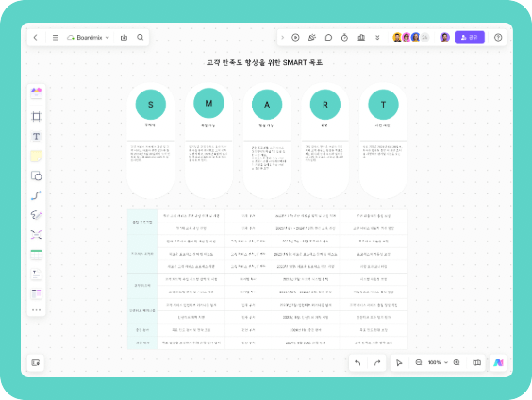Viewport: 532px width, 400px height.
Task: Open the timer tool
Action: click(344, 38)
